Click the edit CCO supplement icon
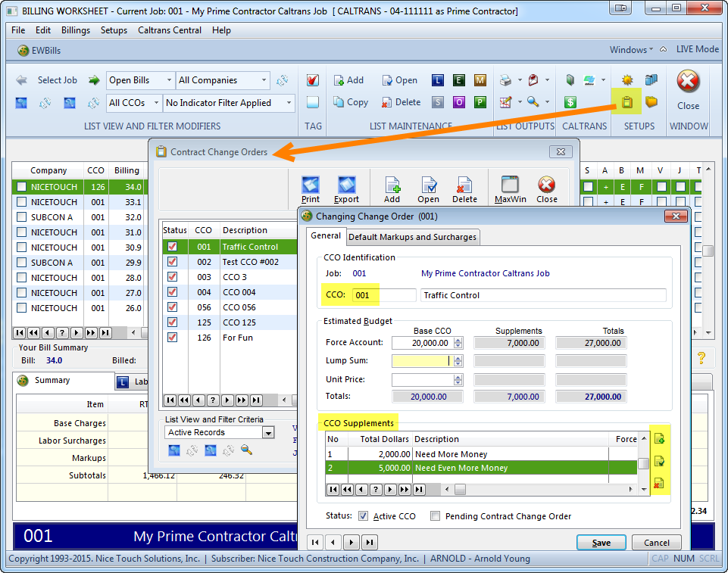The image size is (728, 573). [659, 461]
